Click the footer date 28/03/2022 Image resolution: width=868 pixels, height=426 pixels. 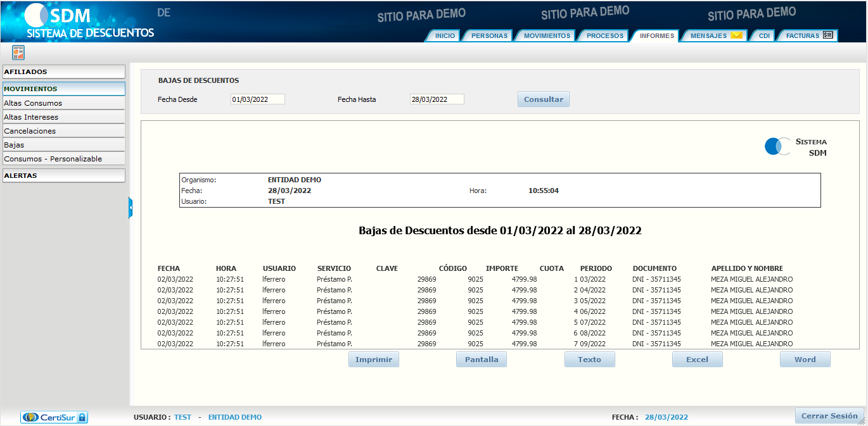click(667, 417)
